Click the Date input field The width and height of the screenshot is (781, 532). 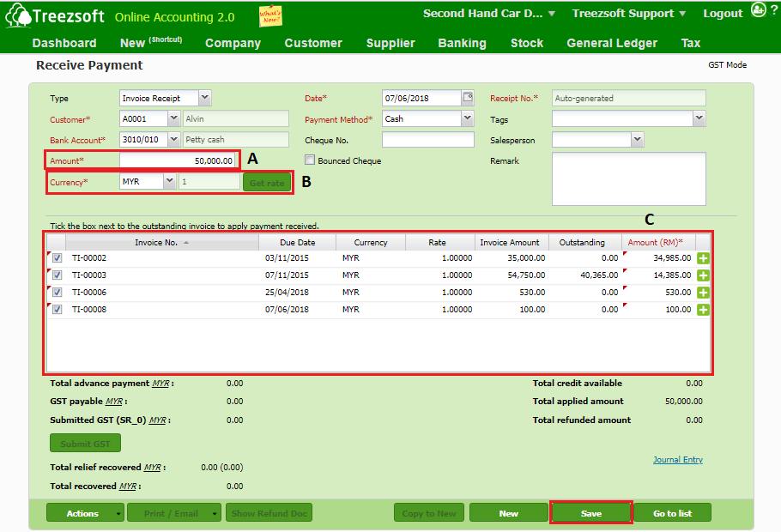click(x=421, y=98)
